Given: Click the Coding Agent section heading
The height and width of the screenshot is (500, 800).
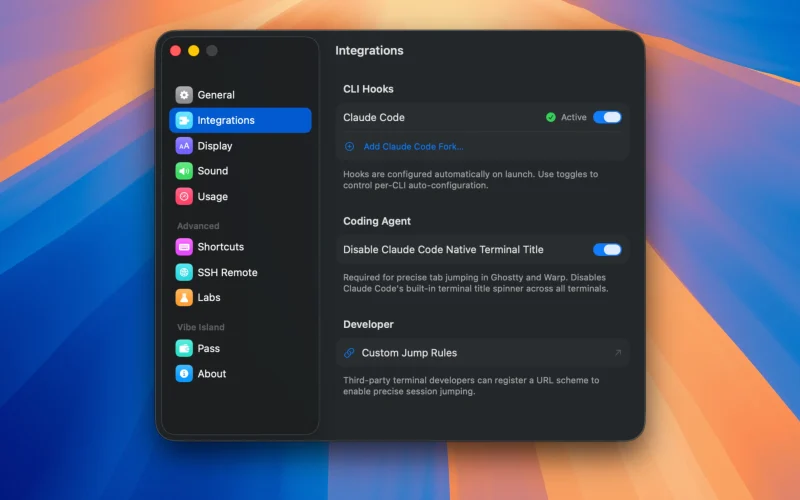Looking at the screenshot, I should pyautogui.click(x=377, y=221).
